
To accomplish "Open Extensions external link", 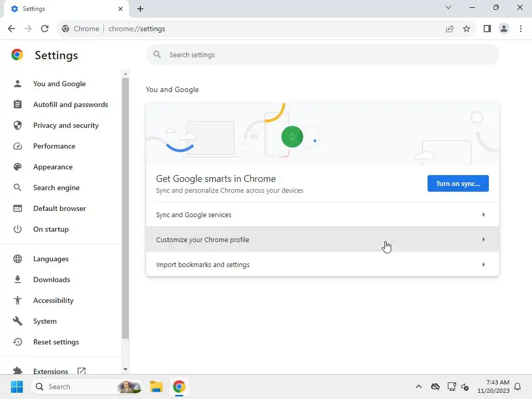I will point(82,371).
